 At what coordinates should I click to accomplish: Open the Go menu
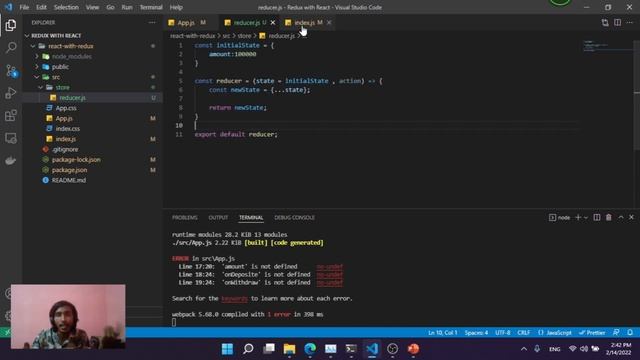tap(110, 7)
